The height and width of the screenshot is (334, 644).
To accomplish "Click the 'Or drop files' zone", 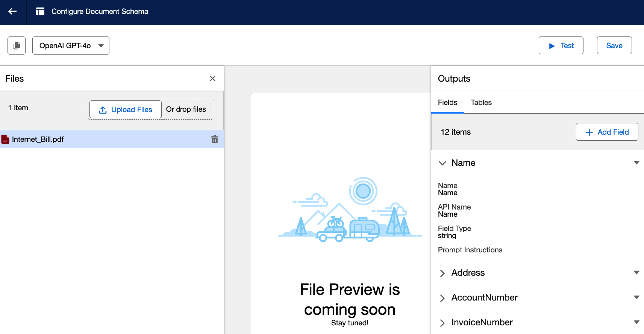I will (186, 109).
